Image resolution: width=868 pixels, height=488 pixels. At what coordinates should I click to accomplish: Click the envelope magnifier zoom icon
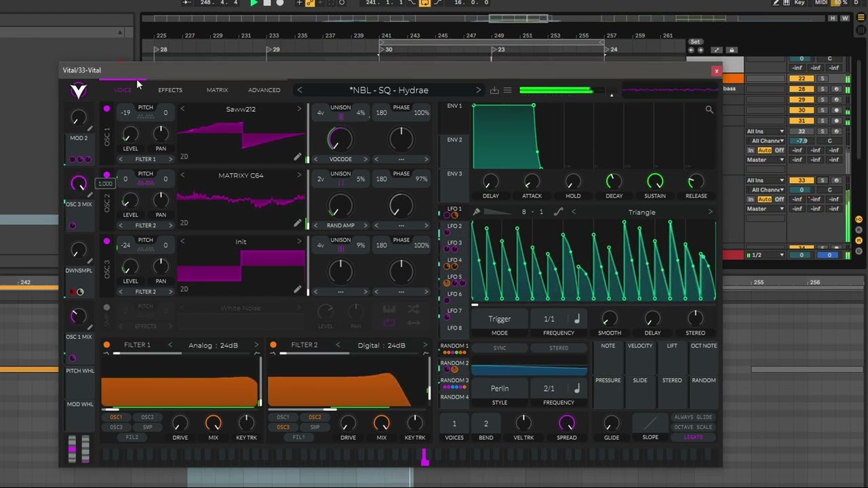[709, 109]
